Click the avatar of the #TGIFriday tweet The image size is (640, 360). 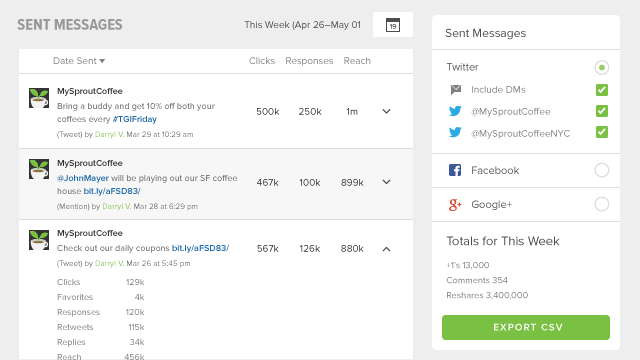click(39, 98)
